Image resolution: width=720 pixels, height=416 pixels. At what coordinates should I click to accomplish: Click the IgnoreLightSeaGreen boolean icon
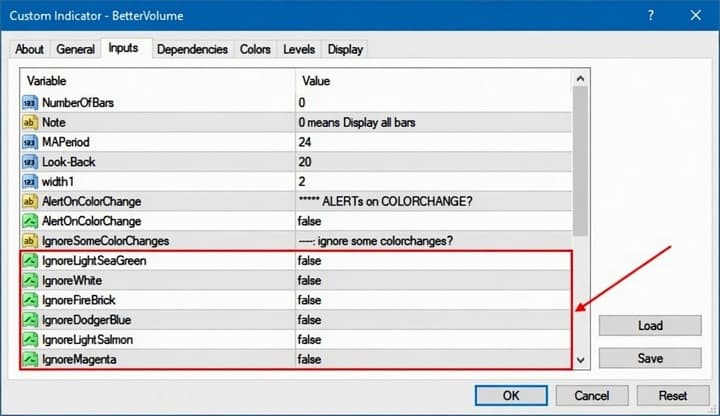point(30,260)
